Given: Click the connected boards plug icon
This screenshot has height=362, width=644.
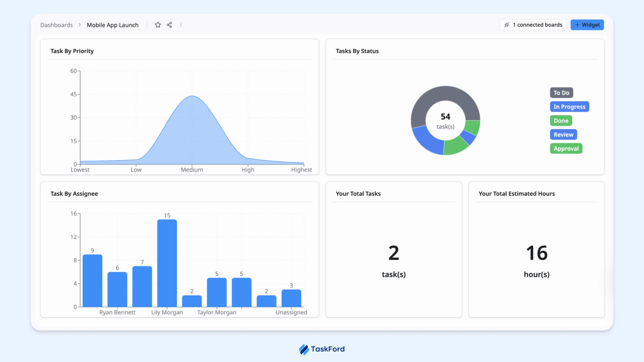Looking at the screenshot, I should [507, 25].
